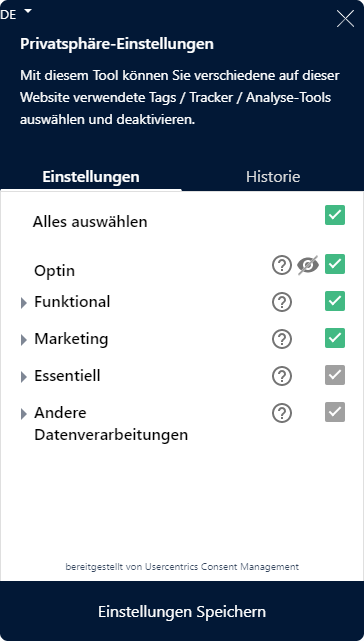Uncheck the Alles auswählen checkbox

point(335,215)
